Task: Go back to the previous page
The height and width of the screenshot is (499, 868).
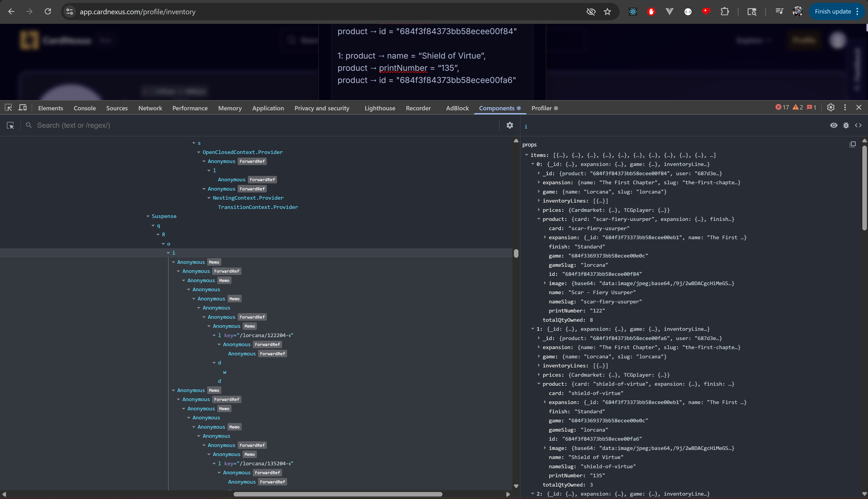Action: pos(11,12)
